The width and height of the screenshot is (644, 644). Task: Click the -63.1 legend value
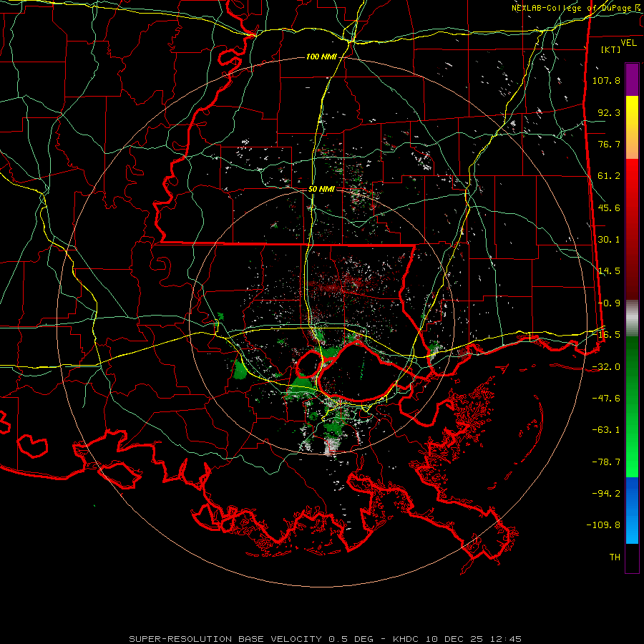click(606, 430)
